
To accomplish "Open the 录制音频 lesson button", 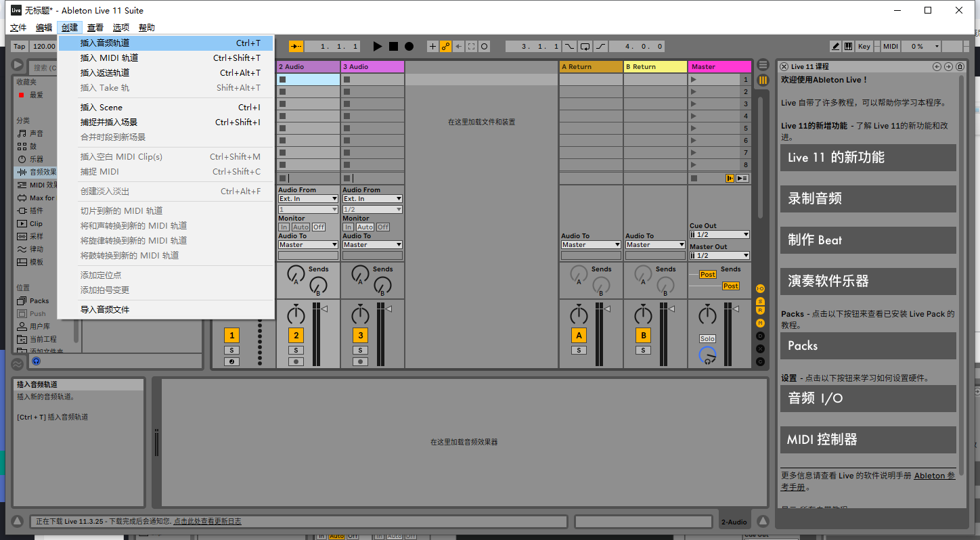I will coord(868,199).
